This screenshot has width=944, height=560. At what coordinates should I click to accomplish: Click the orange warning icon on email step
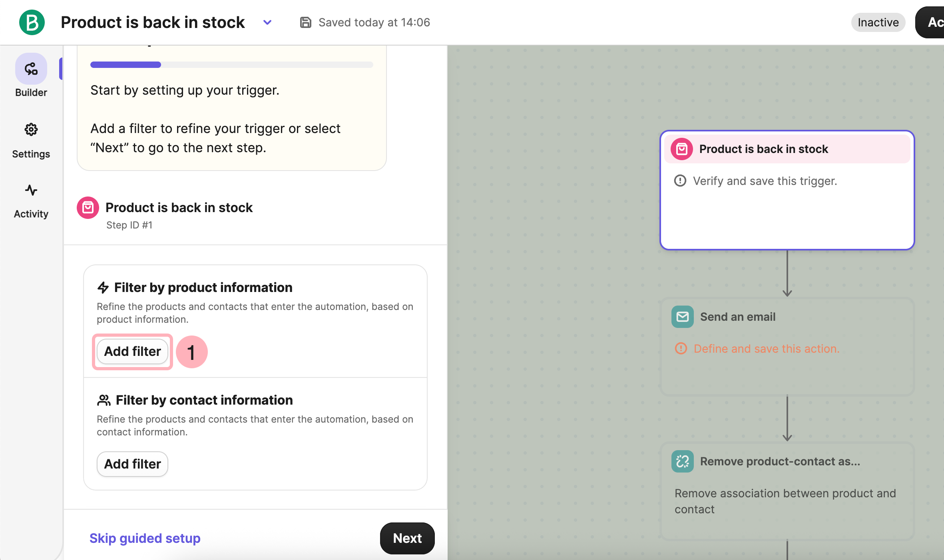681,349
